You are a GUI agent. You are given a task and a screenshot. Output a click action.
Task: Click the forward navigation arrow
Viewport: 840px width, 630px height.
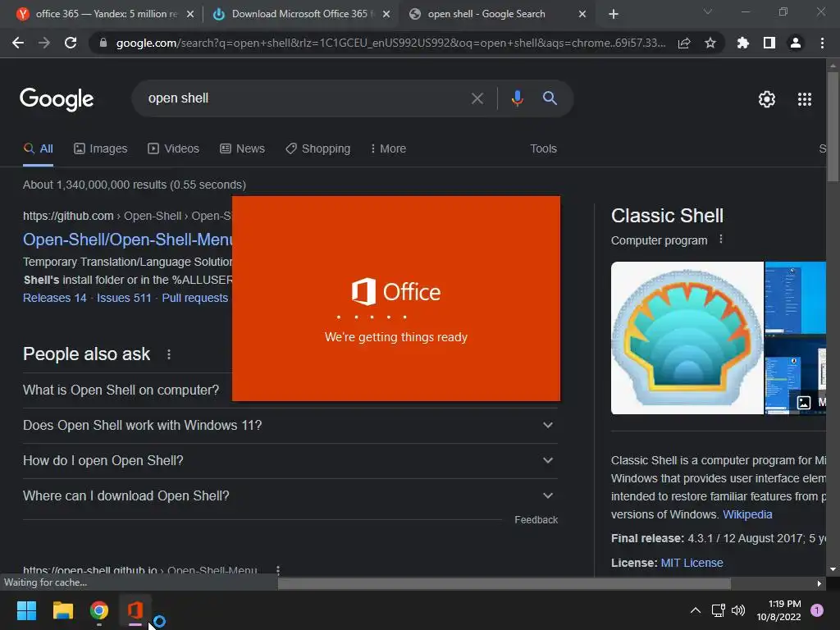coord(44,43)
